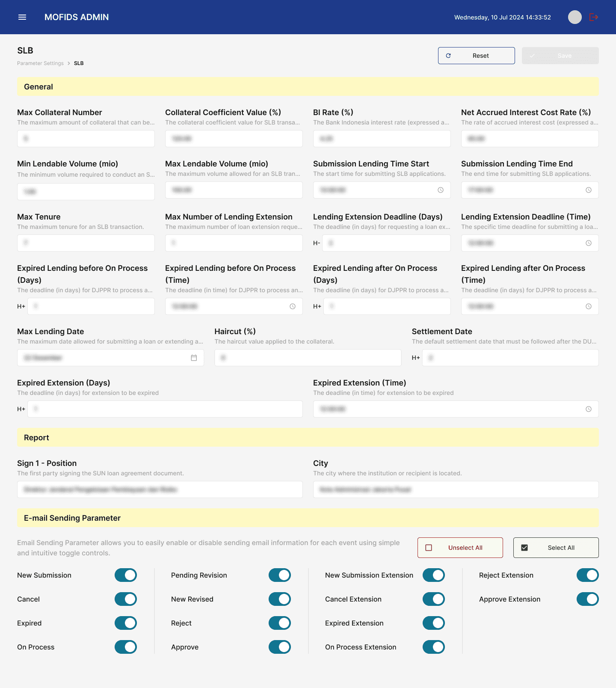Screen dimensions: 616x688
Task: Open clock picker for Submission Lending Time Start
Action: coord(441,190)
